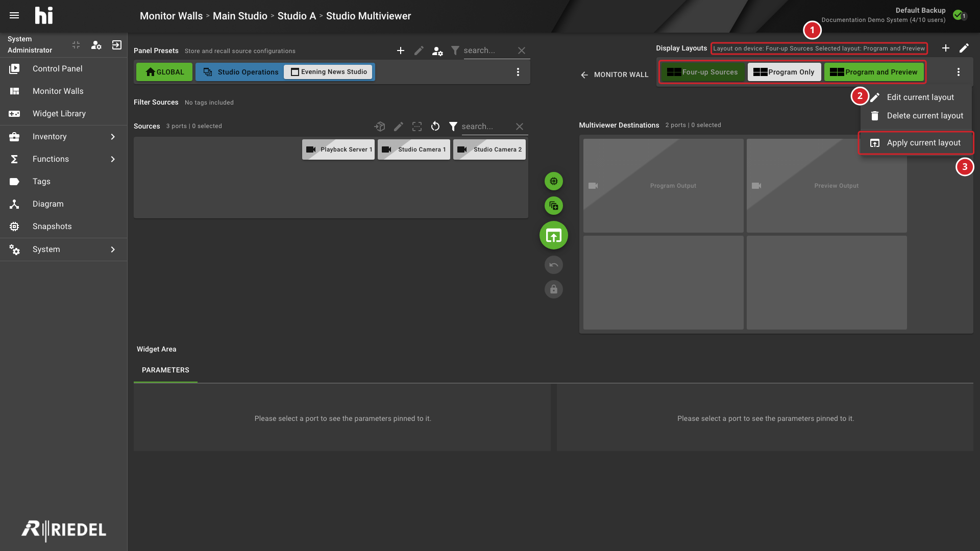Expand the System sidebar section

point(64,249)
